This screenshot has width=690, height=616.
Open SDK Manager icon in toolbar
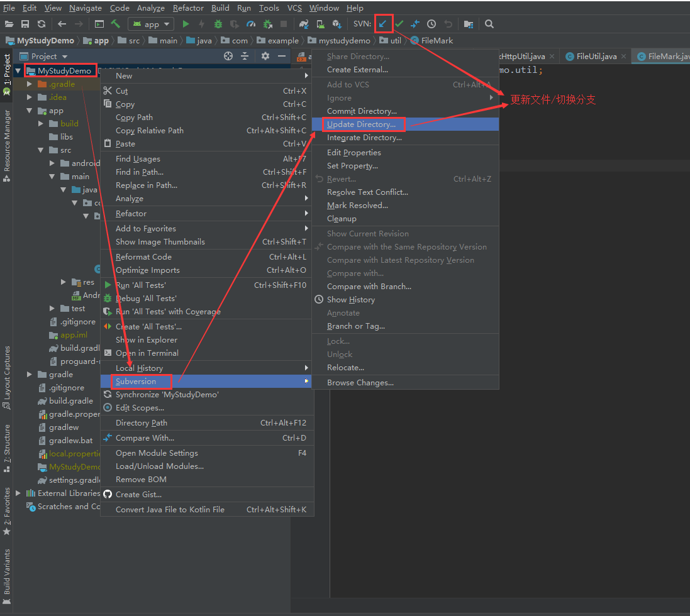pos(337,24)
